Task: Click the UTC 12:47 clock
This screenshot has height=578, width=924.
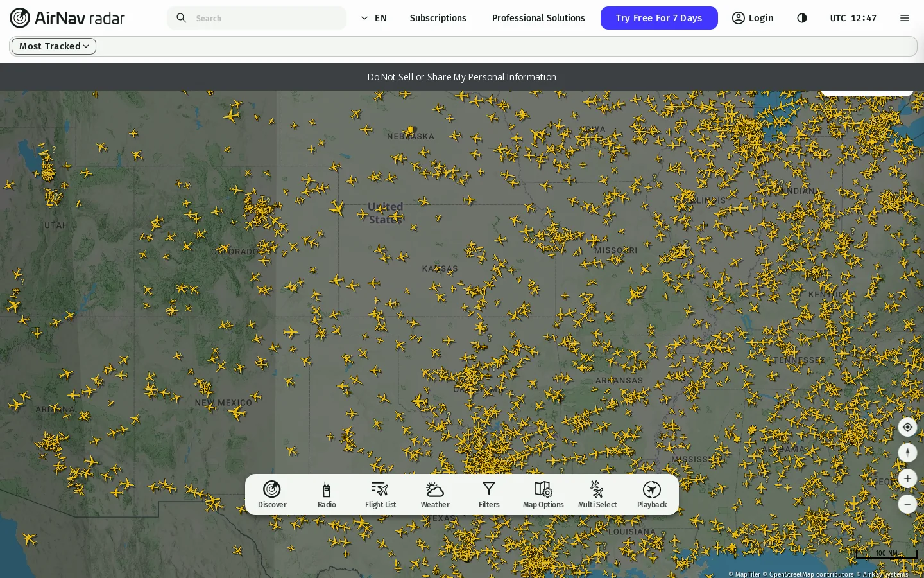Action: pos(853,18)
